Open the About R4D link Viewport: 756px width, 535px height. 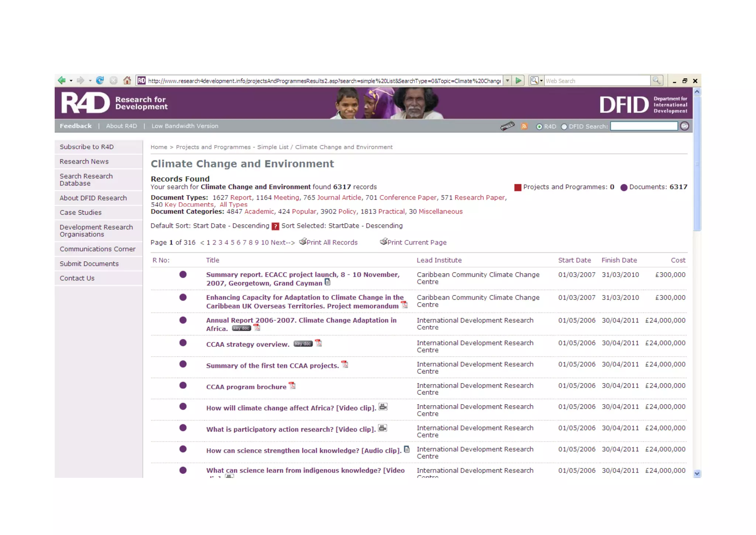point(121,126)
